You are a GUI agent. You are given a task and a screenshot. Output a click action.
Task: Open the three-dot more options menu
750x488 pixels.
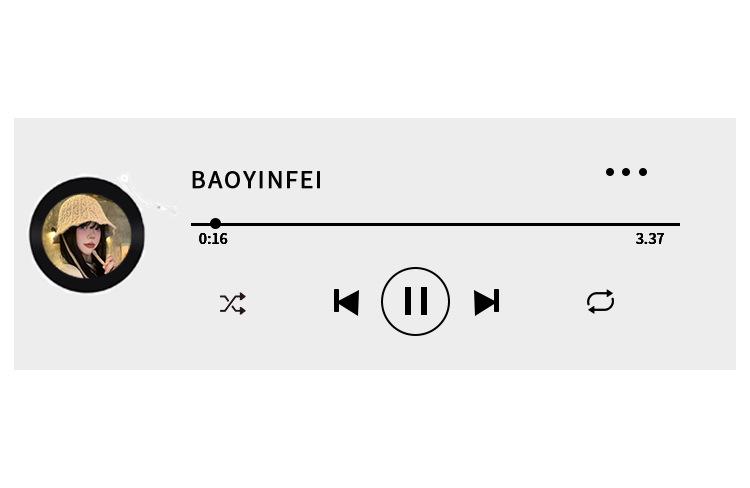(x=626, y=172)
